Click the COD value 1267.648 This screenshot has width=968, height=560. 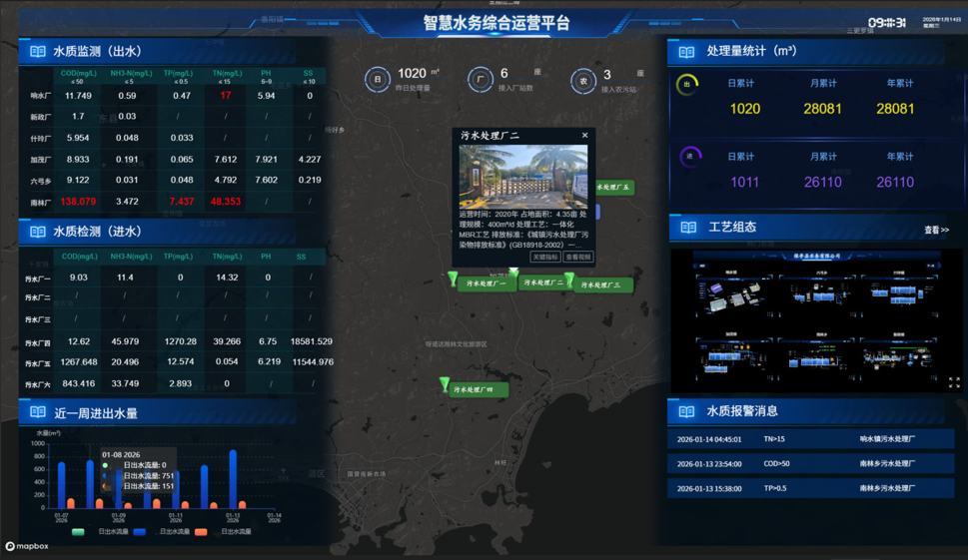[78, 362]
